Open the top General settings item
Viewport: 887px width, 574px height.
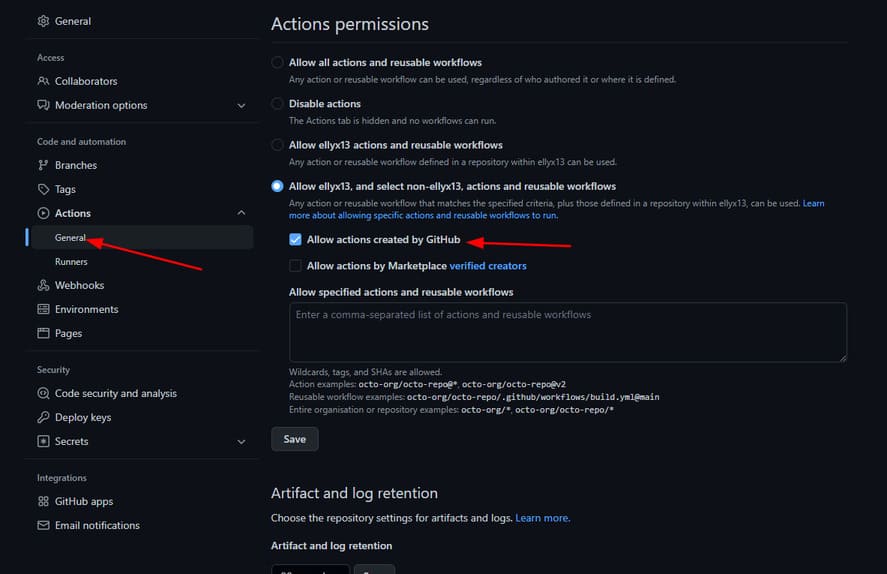(x=72, y=21)
